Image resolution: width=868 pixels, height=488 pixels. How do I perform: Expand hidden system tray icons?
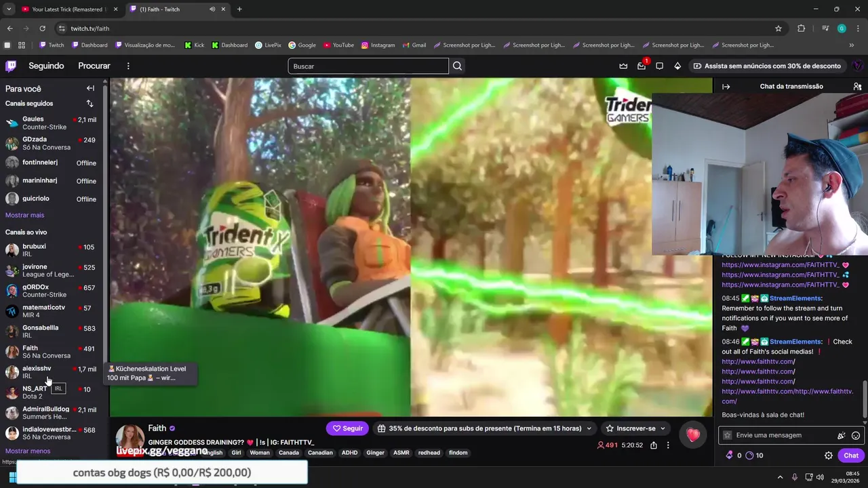click(780, 477)
